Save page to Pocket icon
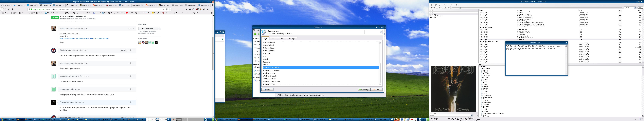644x121 pixels. (x=166, y=9)
